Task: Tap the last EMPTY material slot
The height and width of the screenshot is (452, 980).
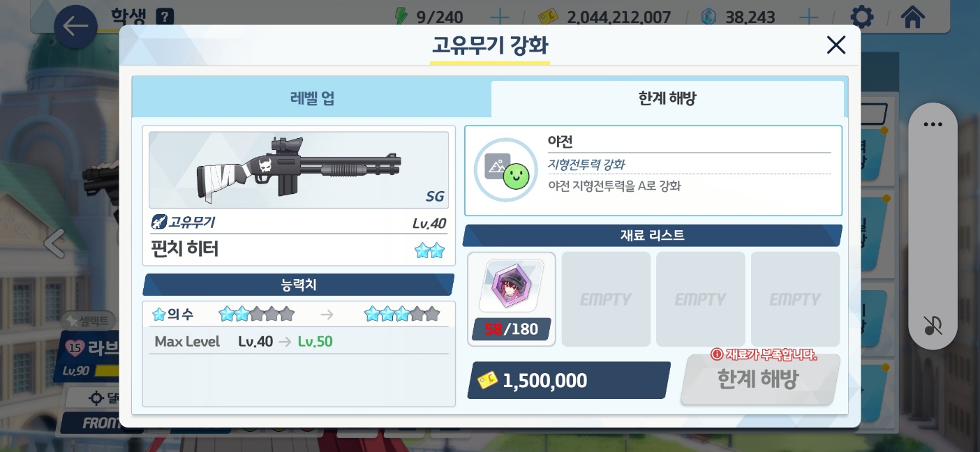Action: click(x=795, y=299)
